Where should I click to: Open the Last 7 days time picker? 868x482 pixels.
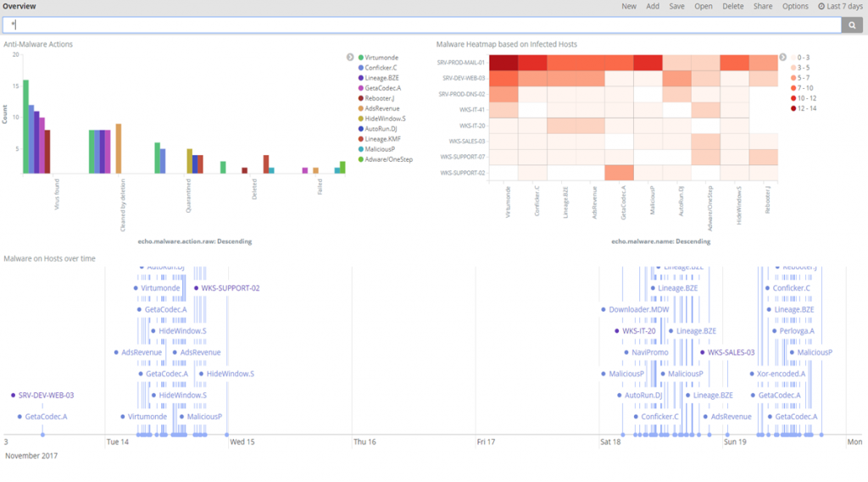pos(840,6)
